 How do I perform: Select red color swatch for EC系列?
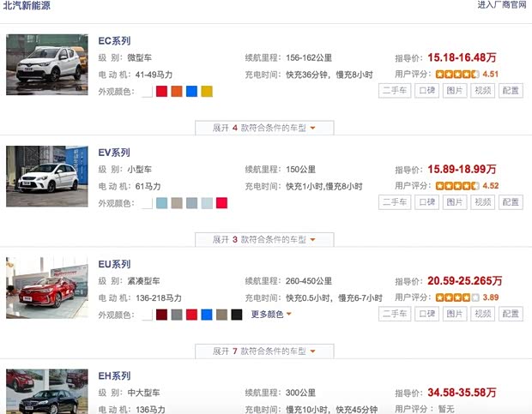(162, 92)
